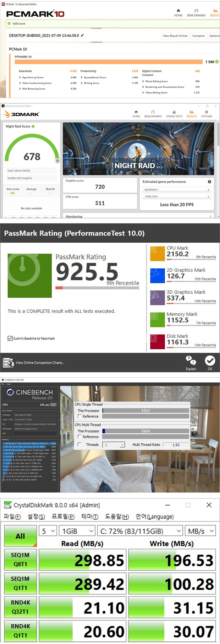This screenshot has width=220, height=644.
Task: Click the info icon beside Estimated game performance
Action: tap(209, 182)
